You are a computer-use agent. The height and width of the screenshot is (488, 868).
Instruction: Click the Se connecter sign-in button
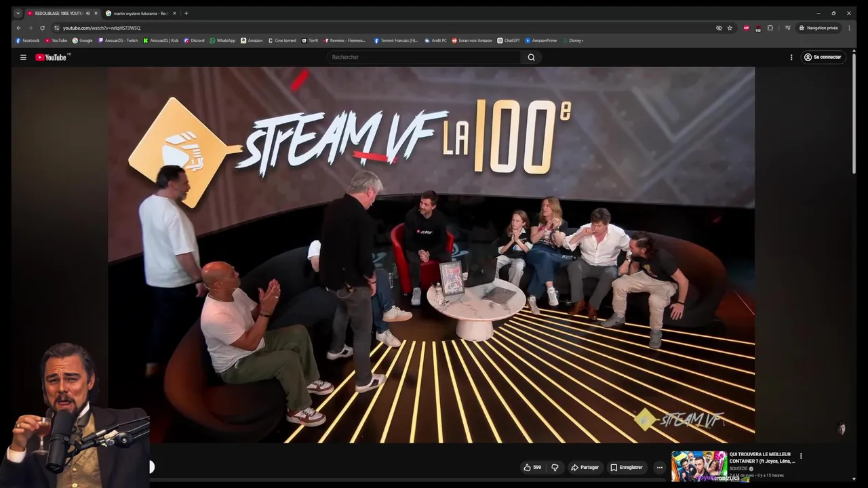point(822,57)
